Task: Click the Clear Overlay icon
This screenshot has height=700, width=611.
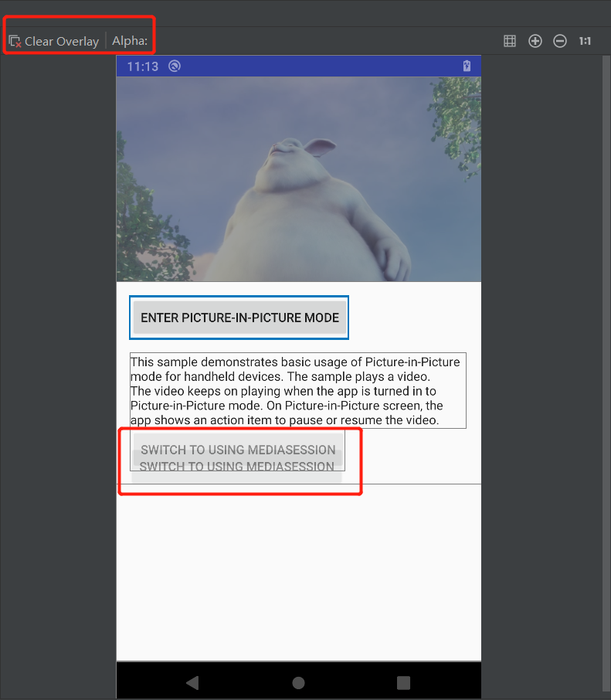Action: click(x=15, y=42)
